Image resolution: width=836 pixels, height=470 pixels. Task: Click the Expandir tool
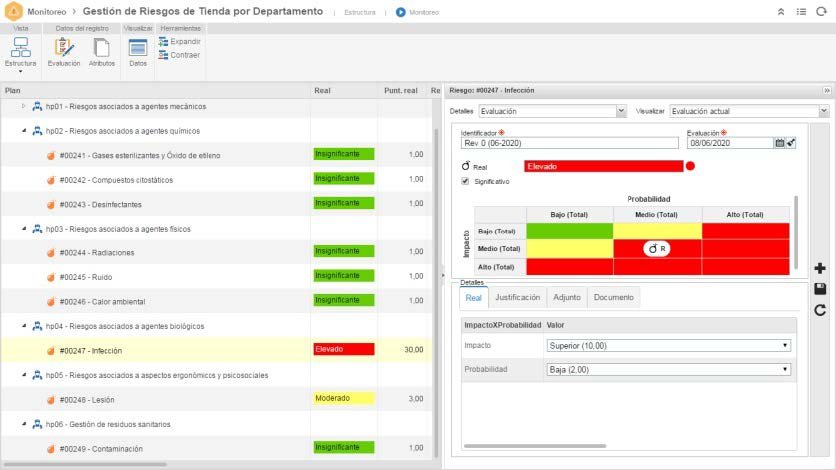tap(179, 42)
